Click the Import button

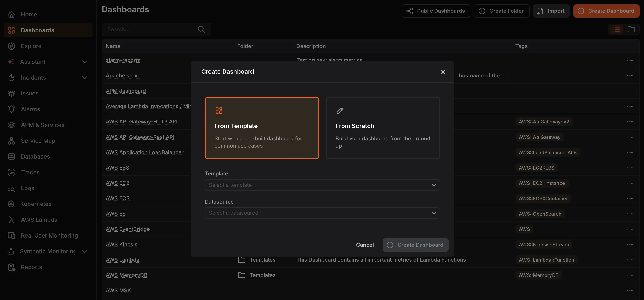551,11
